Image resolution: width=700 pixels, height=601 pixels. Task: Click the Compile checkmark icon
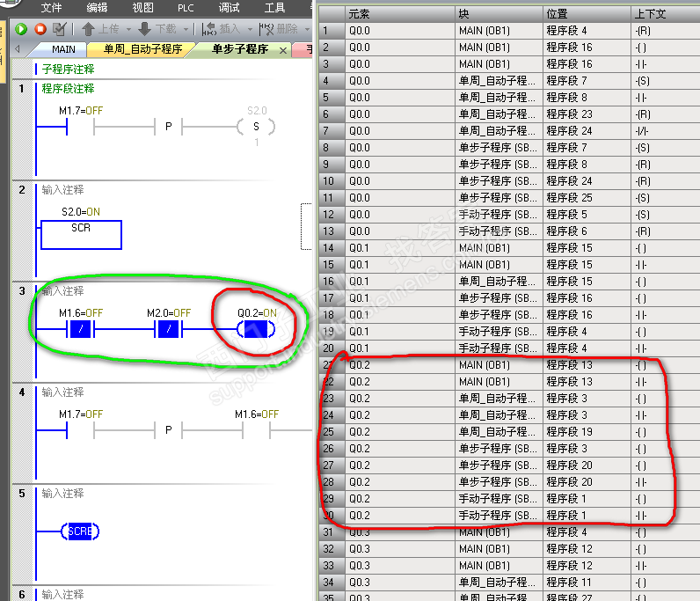coord(59,29)
